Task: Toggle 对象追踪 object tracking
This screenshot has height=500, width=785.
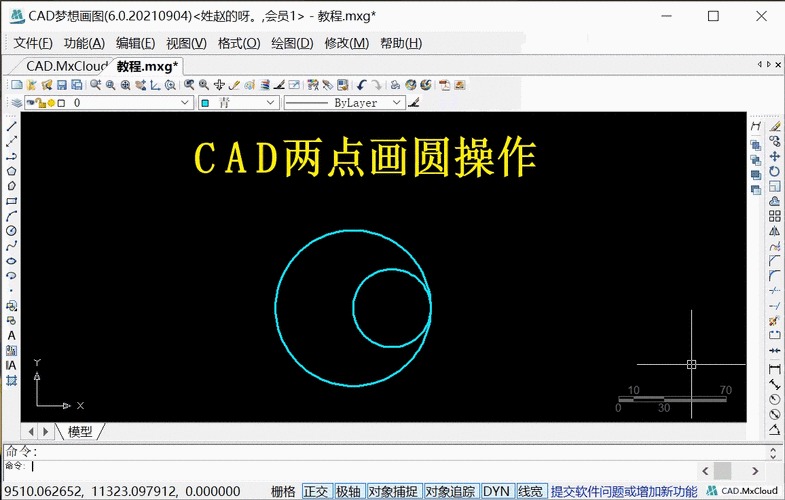Action: point(451,491)
